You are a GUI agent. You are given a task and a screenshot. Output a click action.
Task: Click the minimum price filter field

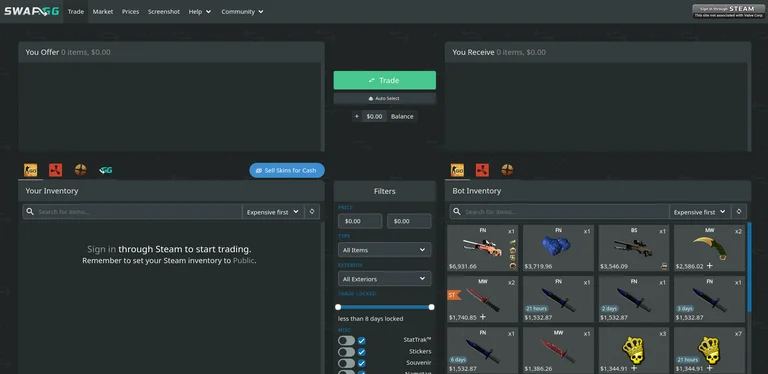point(360,221)
